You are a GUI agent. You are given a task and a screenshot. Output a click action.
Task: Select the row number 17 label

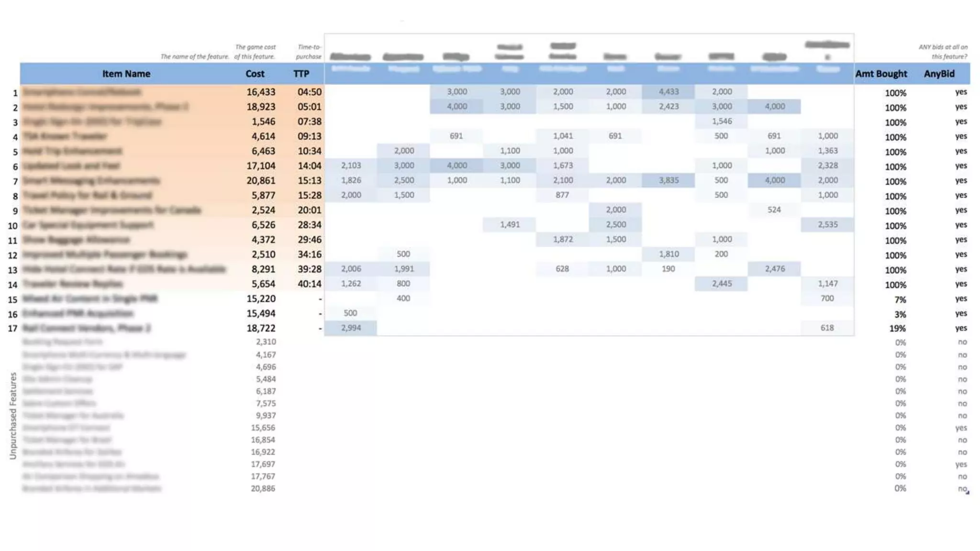pos(12,329)
